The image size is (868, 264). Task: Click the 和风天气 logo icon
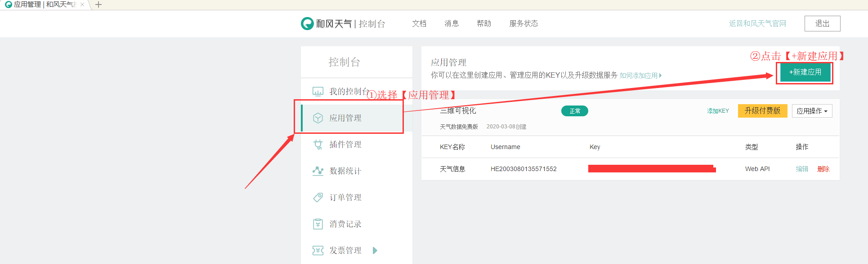pyautogui.click(x=307, y=23)
